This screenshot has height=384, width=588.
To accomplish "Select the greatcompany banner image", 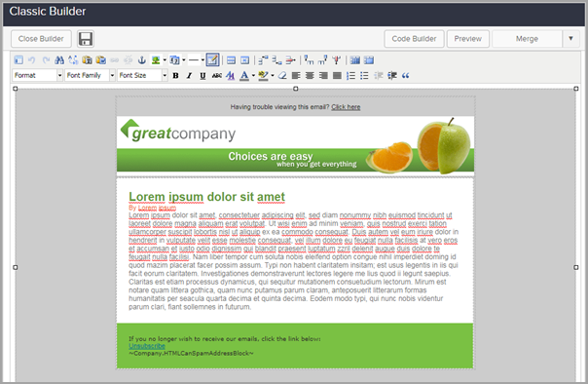I will (295, 145).
